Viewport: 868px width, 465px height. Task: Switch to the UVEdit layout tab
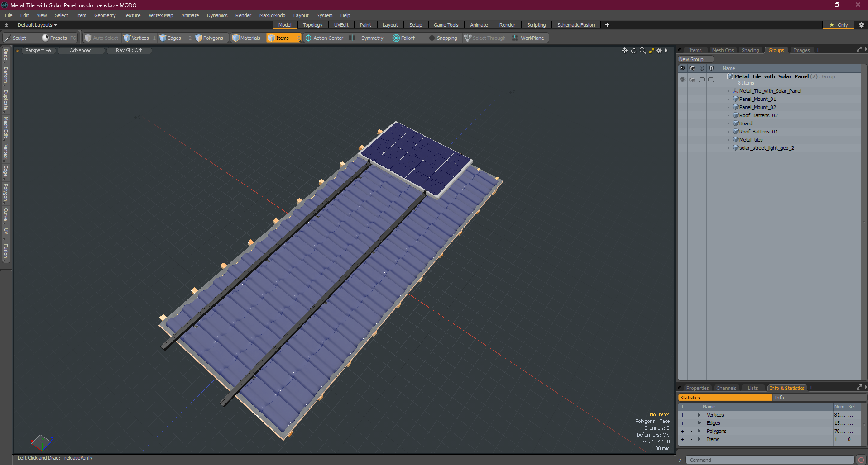click(x=341, y=25)
